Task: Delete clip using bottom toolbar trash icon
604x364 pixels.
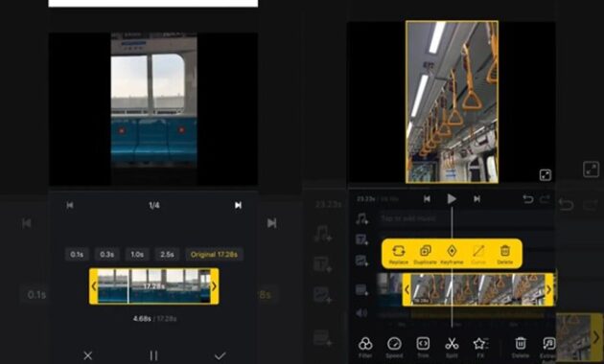Action: (x=521, y=347)
